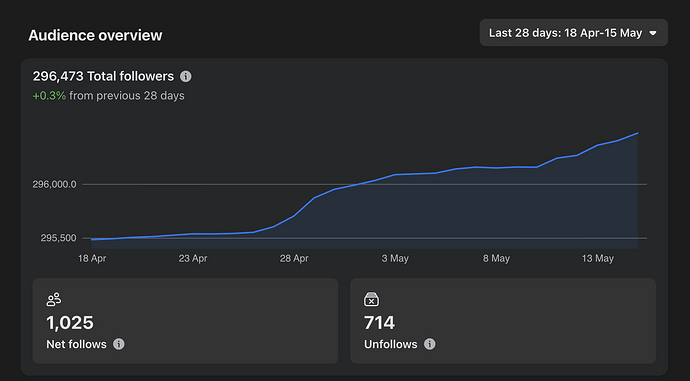Click the 295,500 y-axis label
Screen dimensions: 690x381
click(x=59, y=238)
